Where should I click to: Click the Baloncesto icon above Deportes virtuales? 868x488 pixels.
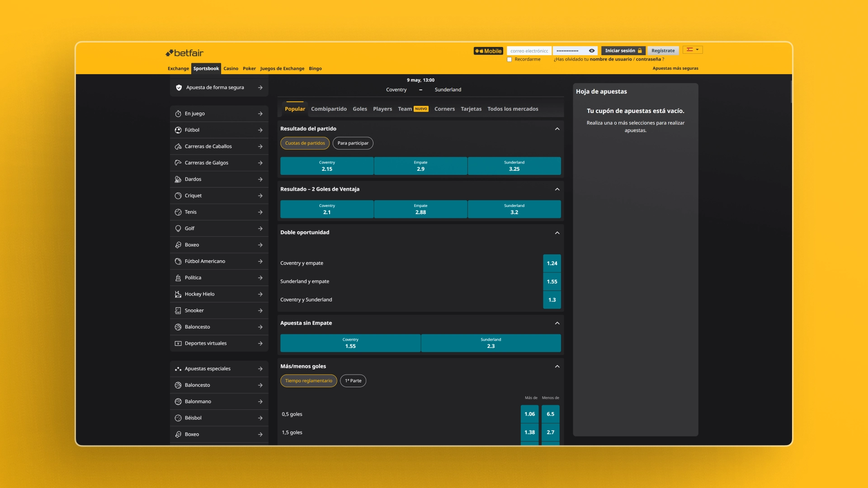178,327
